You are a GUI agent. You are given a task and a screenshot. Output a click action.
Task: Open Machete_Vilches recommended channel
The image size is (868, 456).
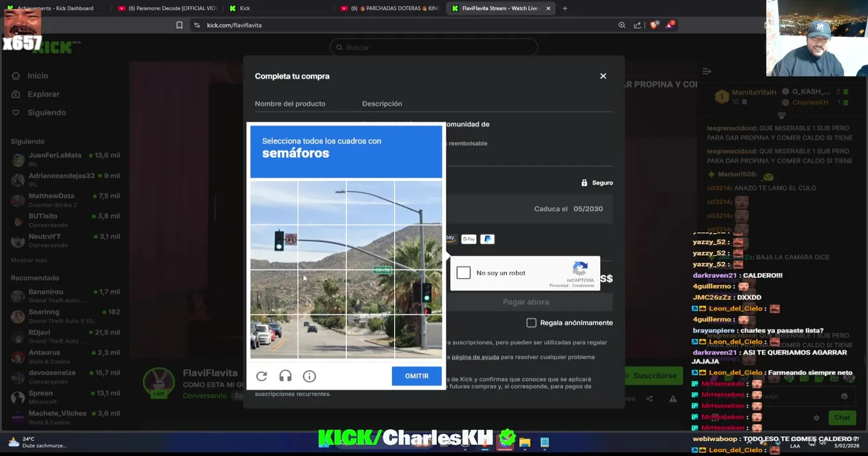tap(65, 417)
